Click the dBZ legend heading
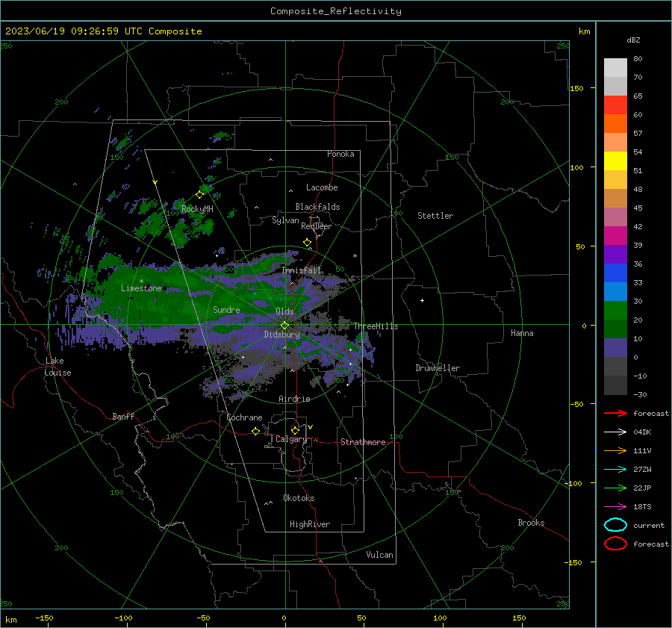Viewport: 672px width, 628px height. point(633,40)
